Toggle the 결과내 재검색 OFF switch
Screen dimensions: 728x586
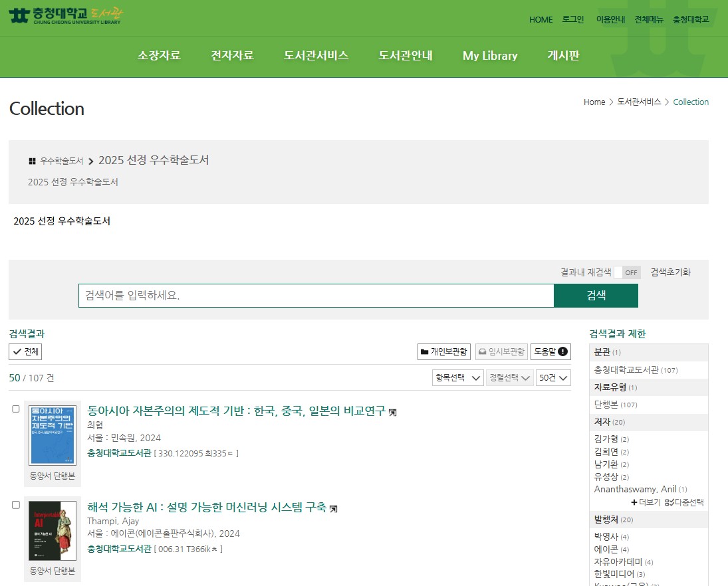tap(626, 272)
